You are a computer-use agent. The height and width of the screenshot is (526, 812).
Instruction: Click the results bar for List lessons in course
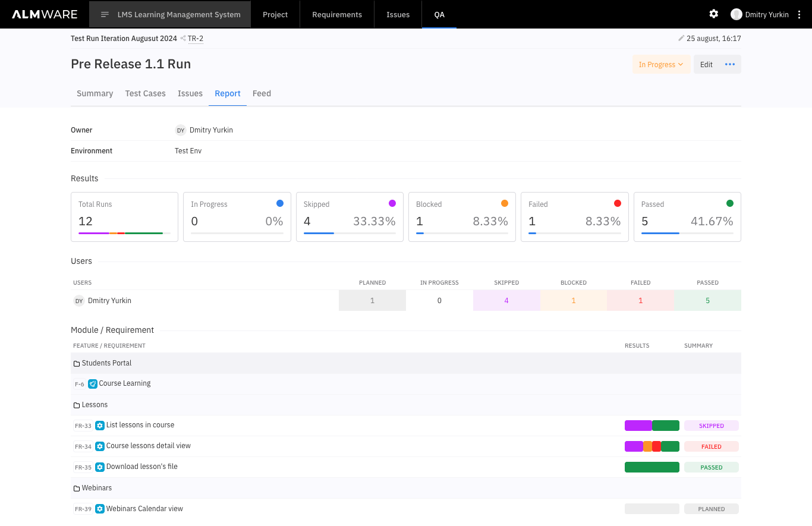[x=652, y=426]
